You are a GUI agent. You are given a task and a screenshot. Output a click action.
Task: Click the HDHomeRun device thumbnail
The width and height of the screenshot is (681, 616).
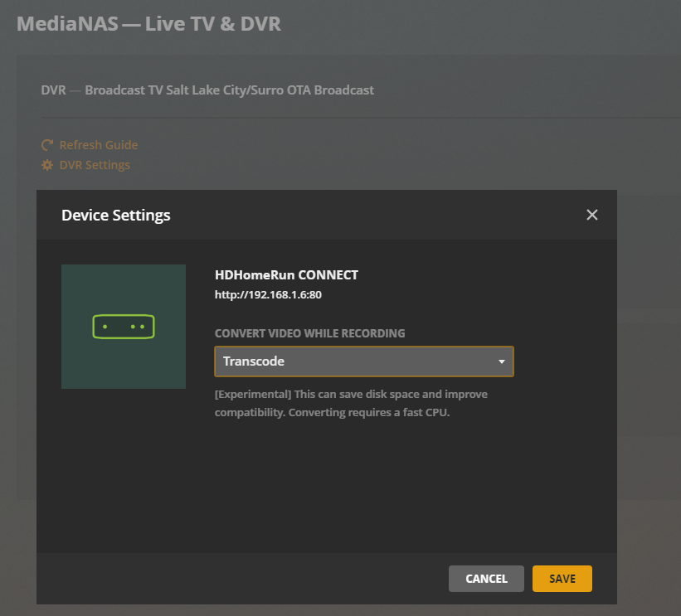[x=124, y=327]
